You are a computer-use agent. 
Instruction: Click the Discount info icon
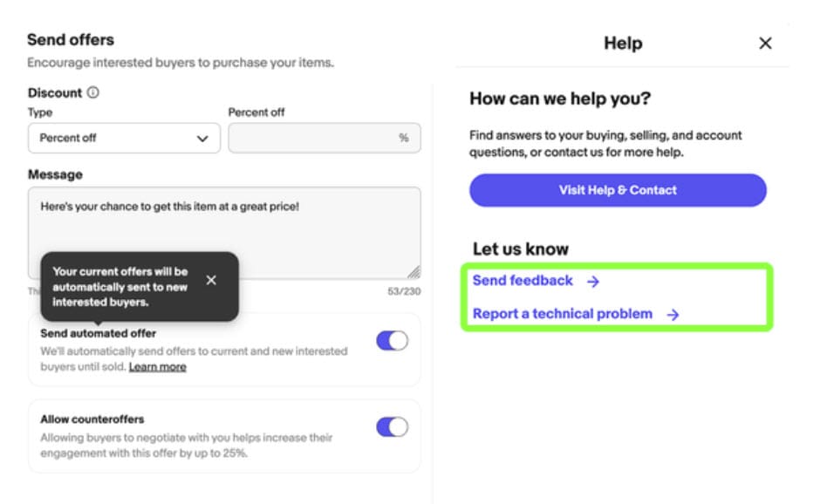93,92
